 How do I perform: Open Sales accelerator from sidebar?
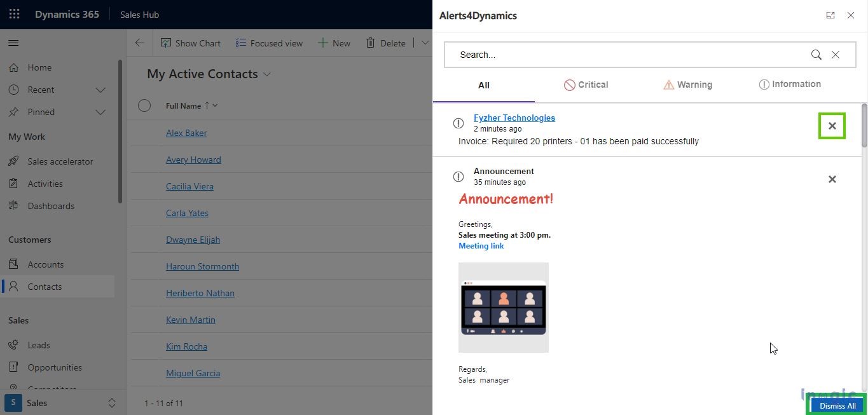click(x=60, y=161)
